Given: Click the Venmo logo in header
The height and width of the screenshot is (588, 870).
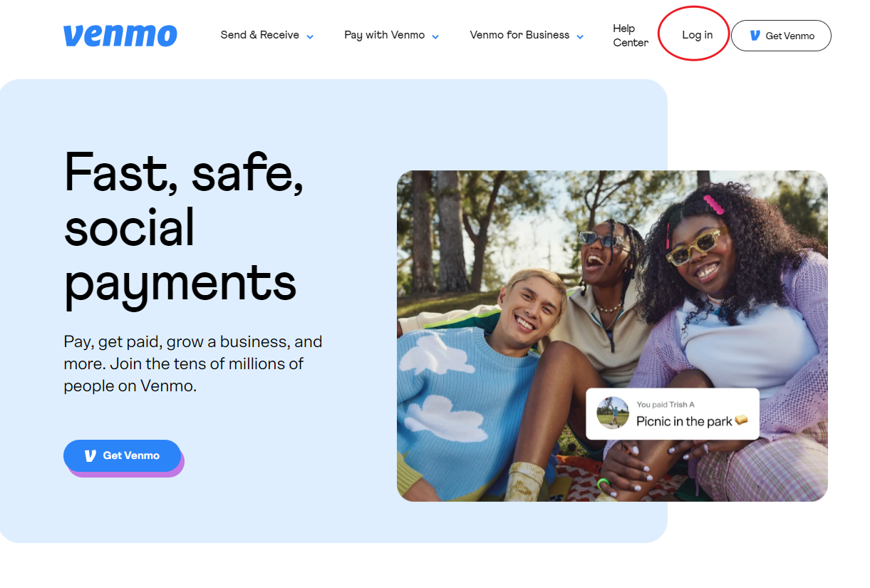Looking at the screenshot, I should tap(120, 36).
